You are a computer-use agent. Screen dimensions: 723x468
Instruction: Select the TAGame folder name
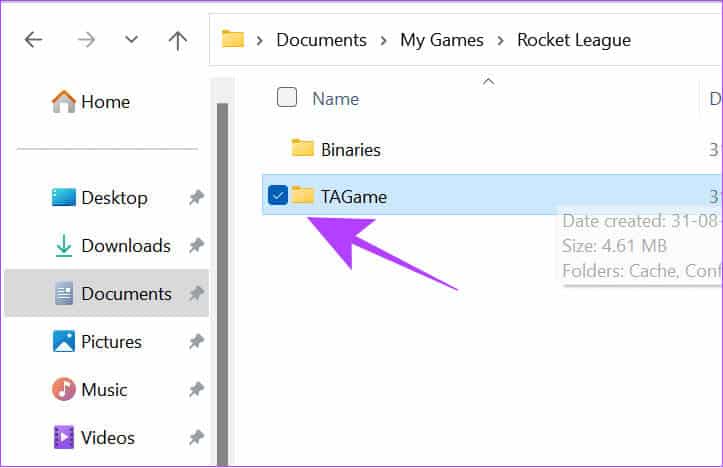(x=354, y=197)
